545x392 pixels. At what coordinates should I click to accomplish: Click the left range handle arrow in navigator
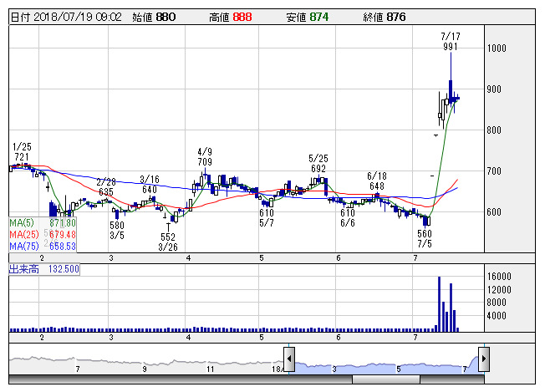(289, 360)
